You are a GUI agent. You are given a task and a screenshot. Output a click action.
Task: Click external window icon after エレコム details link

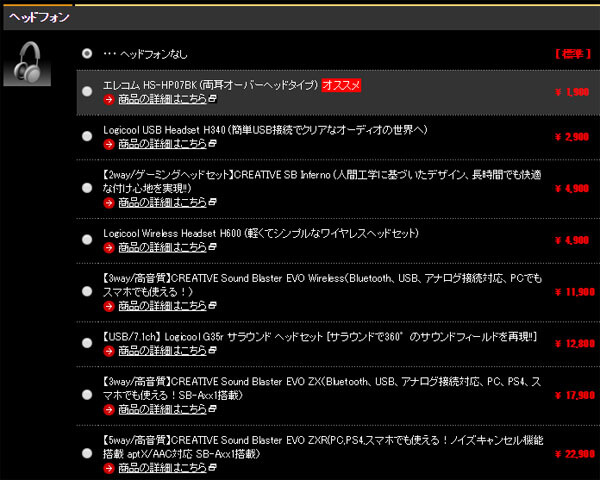pyautogui.click(x=212, y=98)
